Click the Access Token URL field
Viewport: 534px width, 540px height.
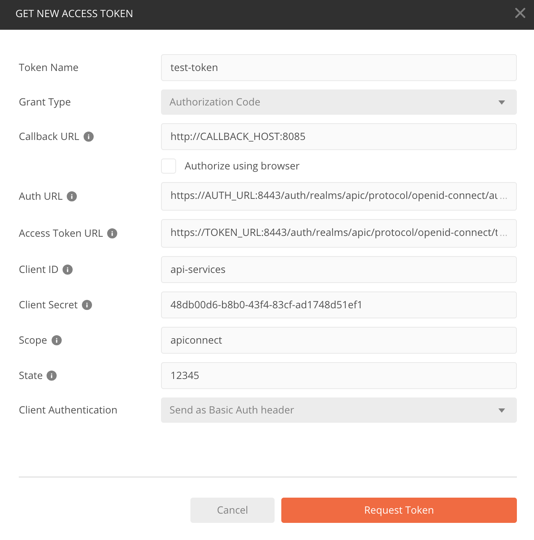pyautogui.click(x=339, y=233)
